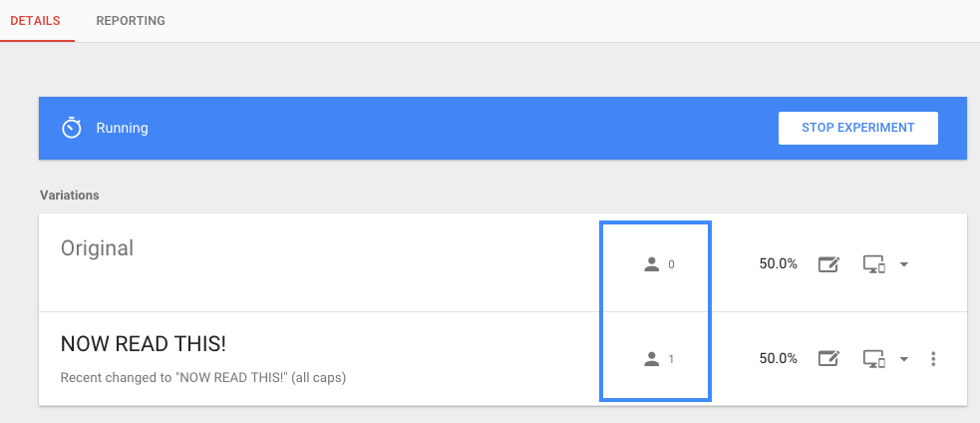Click the Original variation name
980x423 pixels.
tap(97, 248)
